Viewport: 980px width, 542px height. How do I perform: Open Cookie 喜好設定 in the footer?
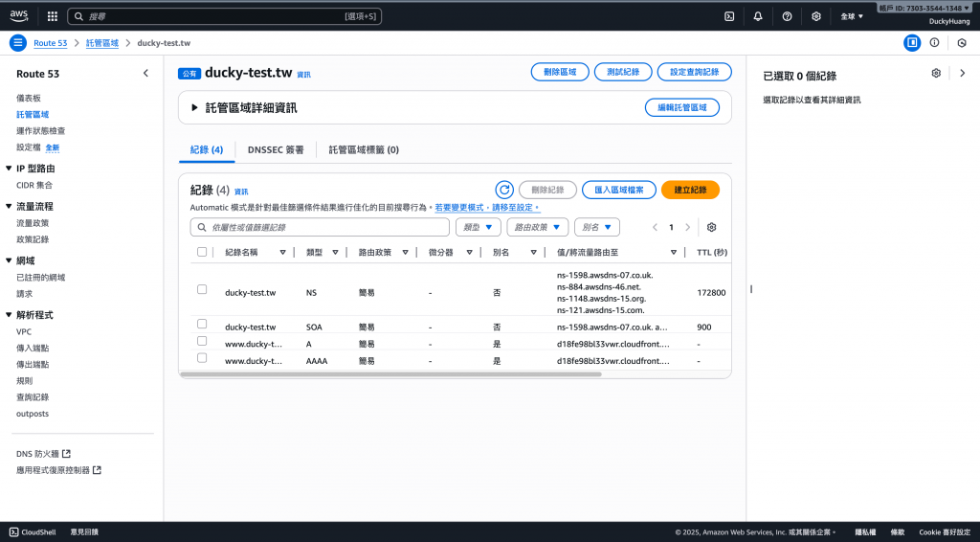coord(945,532)
